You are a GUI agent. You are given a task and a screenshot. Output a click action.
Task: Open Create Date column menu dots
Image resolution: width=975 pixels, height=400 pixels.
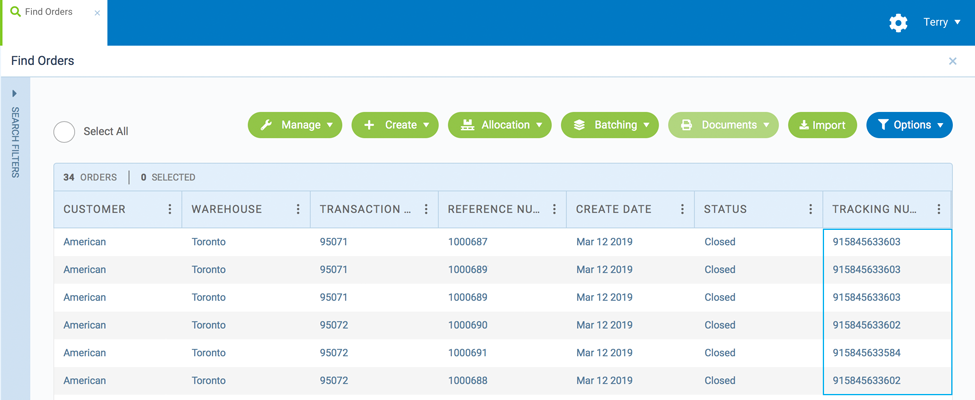pos(682,210)
